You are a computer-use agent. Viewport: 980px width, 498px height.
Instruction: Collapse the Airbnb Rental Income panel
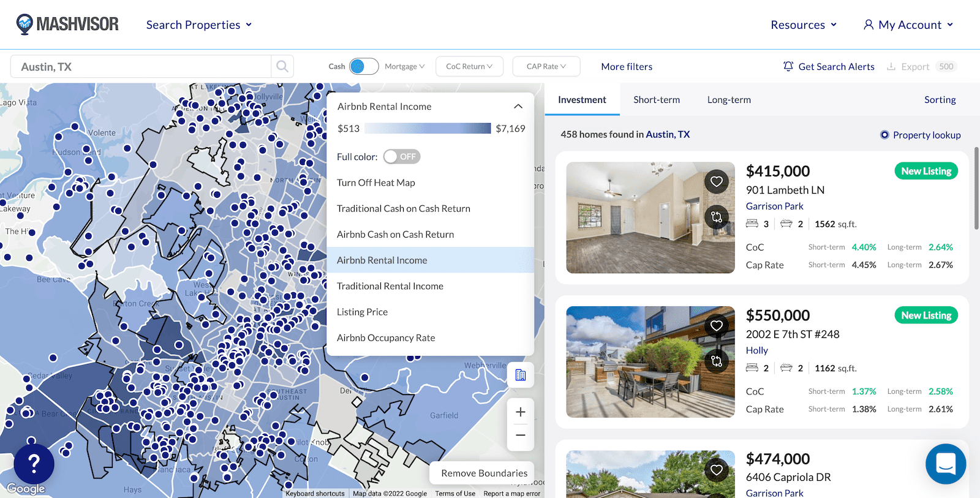(x=518, y=107)
